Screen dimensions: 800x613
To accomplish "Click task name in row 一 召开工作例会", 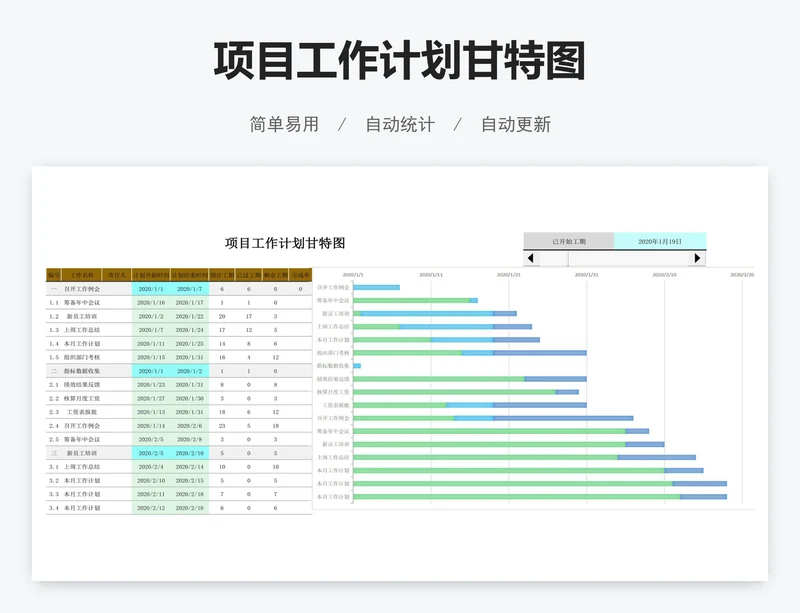I will tap(82, 289).
